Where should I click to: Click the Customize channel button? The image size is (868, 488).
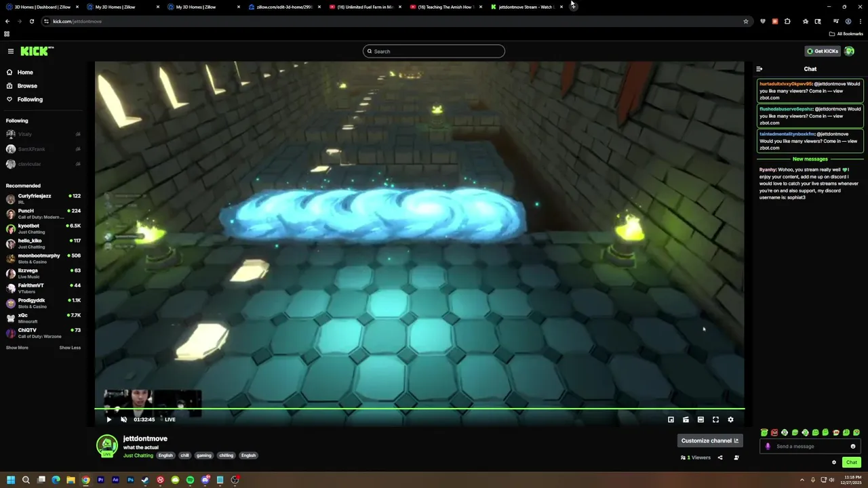point(710,441)
